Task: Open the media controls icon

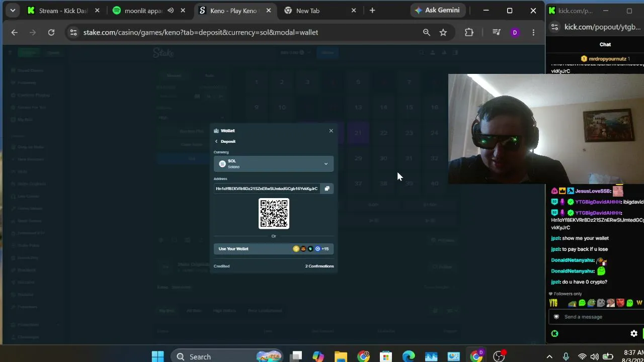Action: tap(497, 32)
